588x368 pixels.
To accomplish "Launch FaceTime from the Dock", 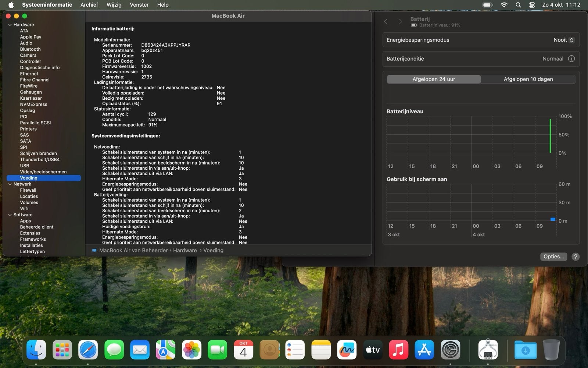I will (x=218, y=350).
